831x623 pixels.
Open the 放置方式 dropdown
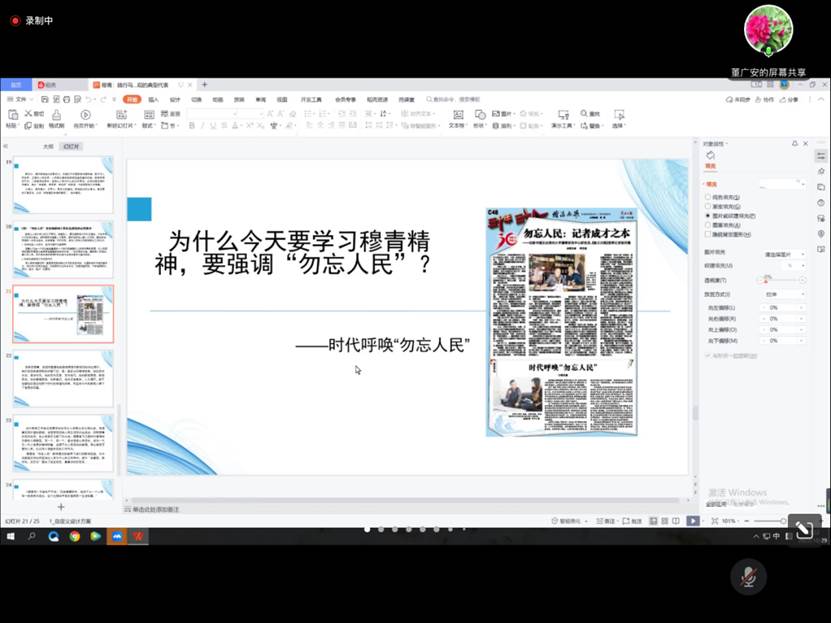(784, 294)
